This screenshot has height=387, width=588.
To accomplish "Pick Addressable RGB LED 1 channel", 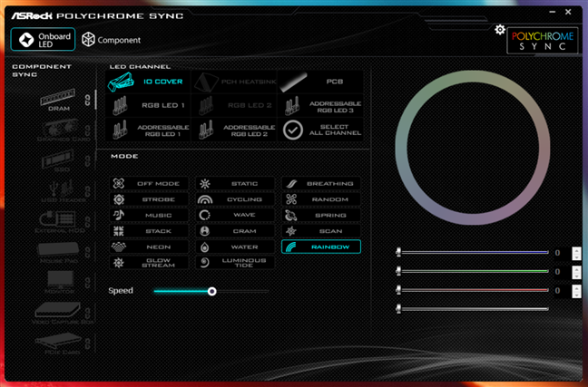I will tap(148, 130).
